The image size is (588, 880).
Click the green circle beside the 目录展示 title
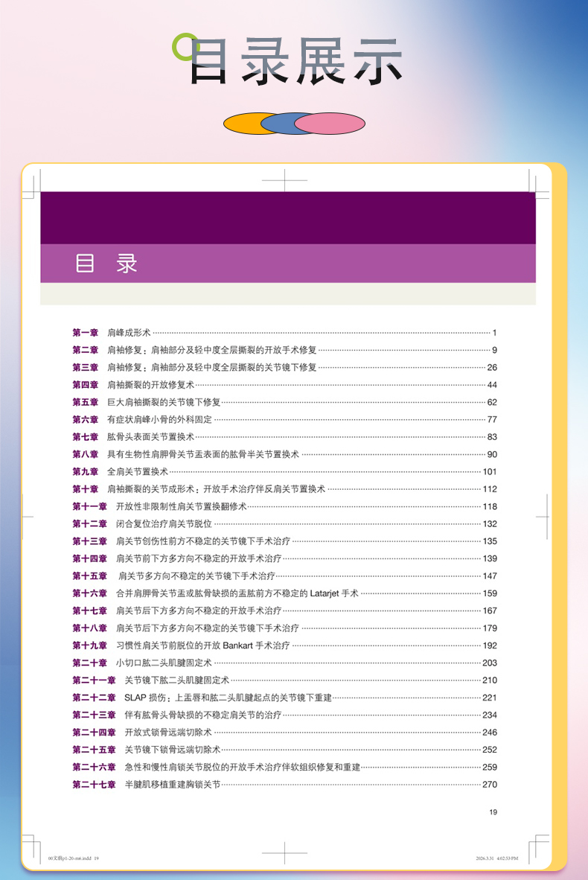186,47
